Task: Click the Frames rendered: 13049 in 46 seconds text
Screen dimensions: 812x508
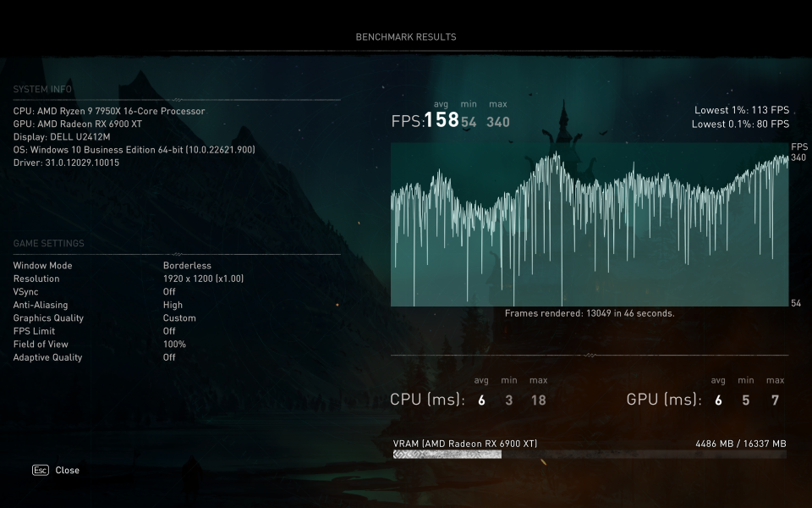Action: [x=590, y=313]
